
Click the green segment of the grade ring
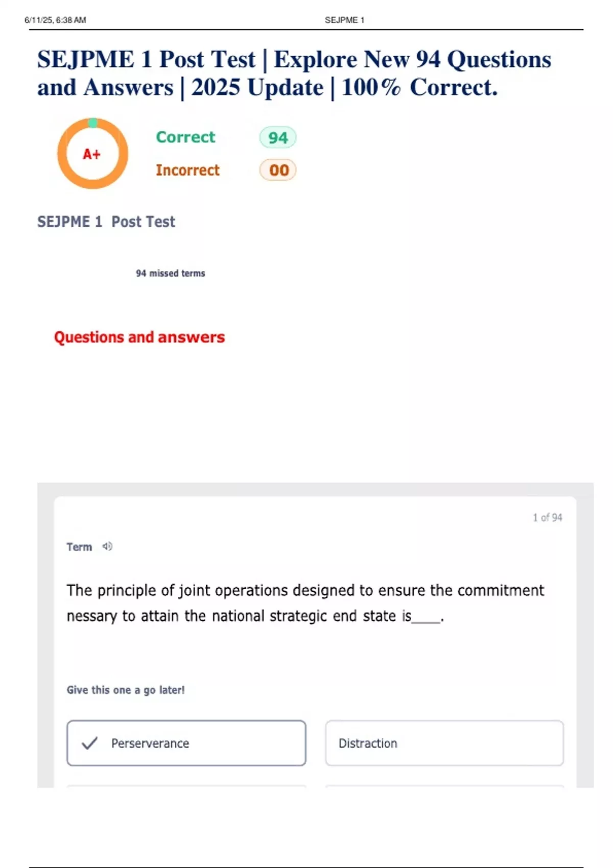(x=92, y=123)
